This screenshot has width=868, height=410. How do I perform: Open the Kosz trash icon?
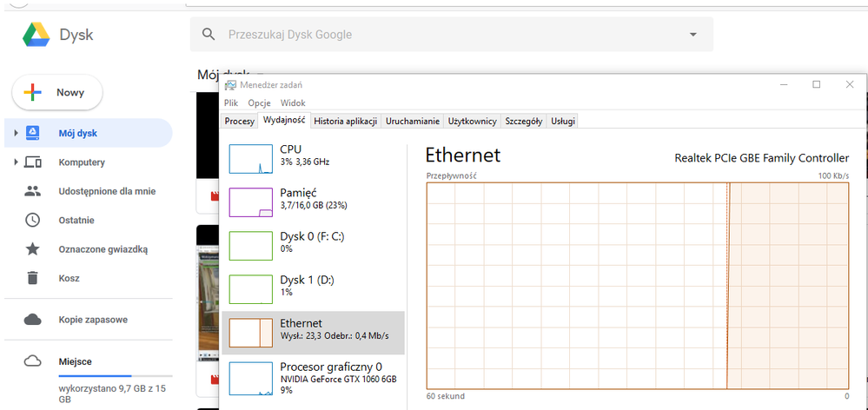pos(33,278)
